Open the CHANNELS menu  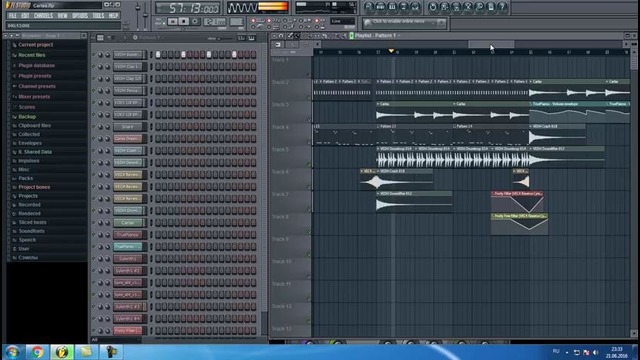coord(43,16)
